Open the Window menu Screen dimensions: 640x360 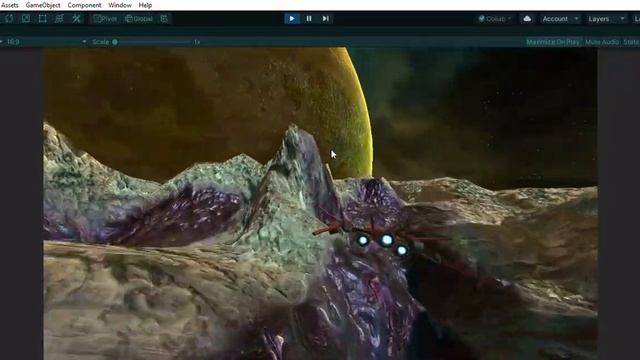120,5
